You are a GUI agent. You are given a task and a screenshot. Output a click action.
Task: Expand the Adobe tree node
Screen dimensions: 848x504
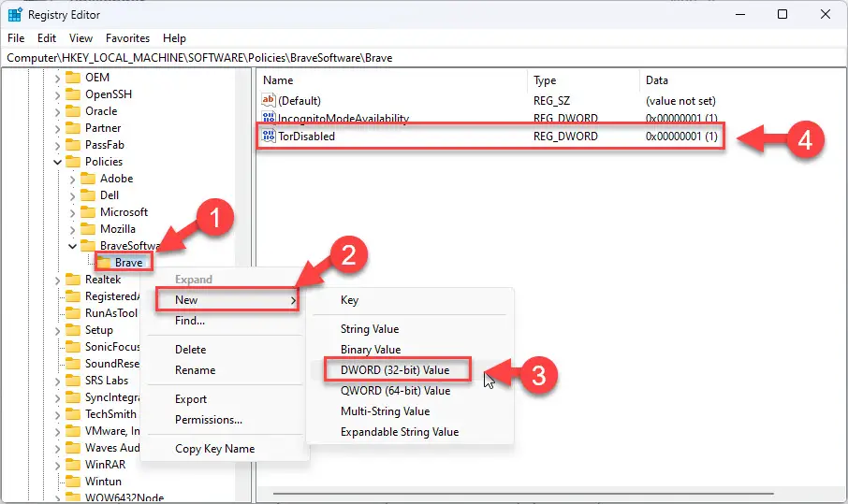72,179
